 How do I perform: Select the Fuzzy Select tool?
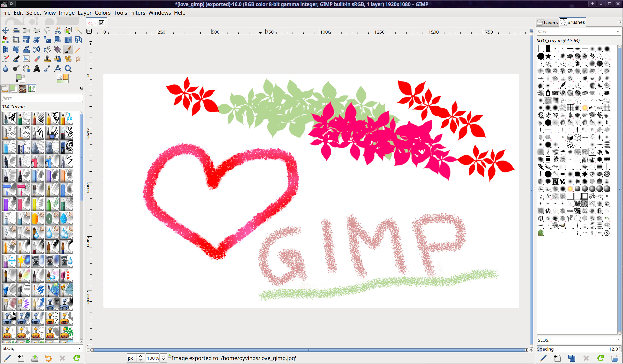point(78,30)
